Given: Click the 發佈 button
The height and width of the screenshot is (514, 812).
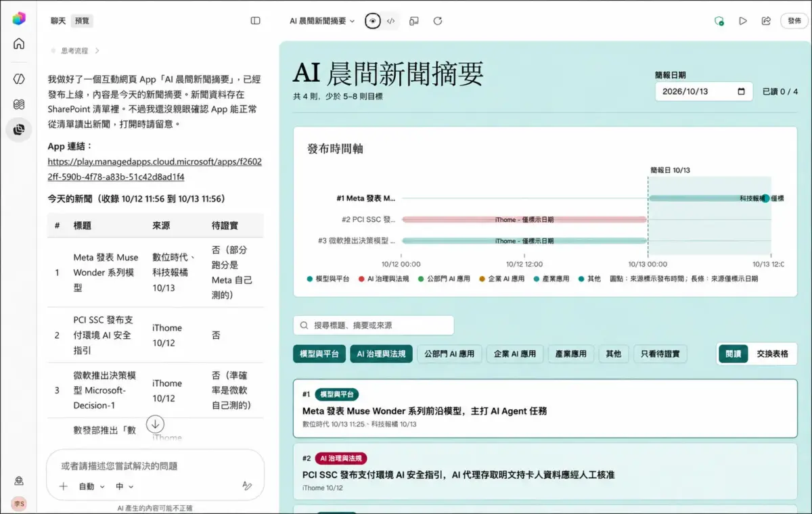Looking at the screenshot, I should click(794, 21).
